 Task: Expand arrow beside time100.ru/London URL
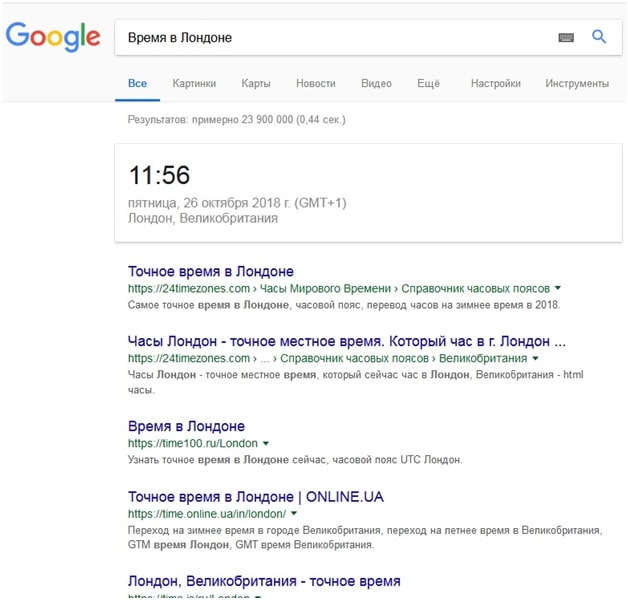266,443
